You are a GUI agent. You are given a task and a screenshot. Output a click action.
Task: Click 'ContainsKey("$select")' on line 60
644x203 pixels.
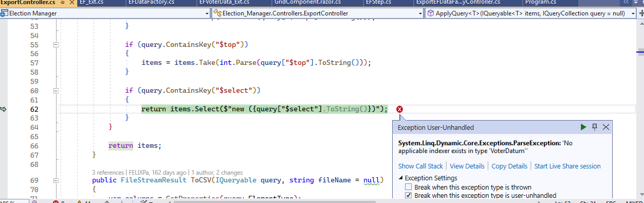(x=213, y=91)
